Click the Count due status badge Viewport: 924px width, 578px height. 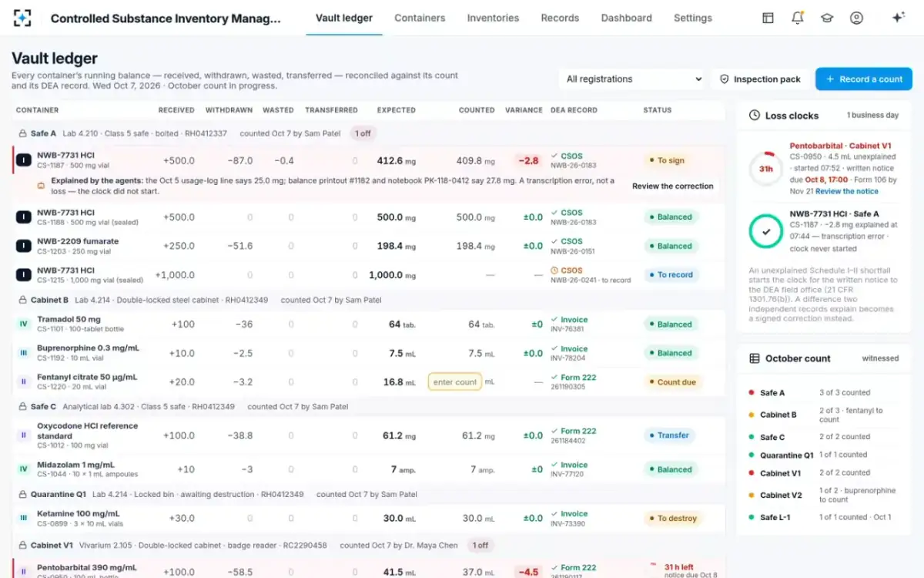(x=671, y=381)
